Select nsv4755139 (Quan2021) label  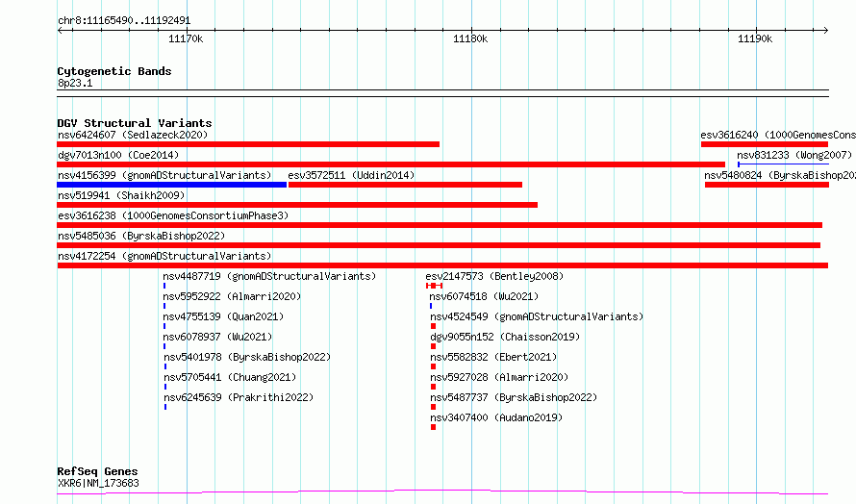point(223,316)
